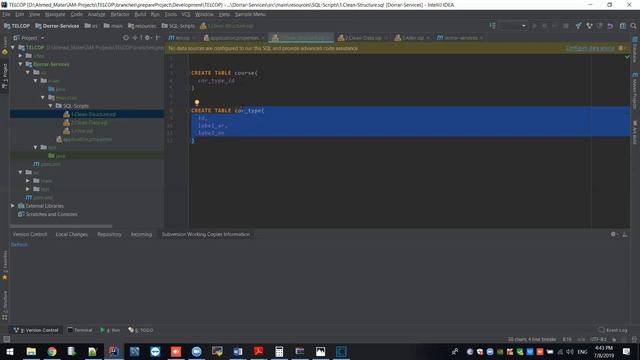The image size is (640, 360).
Task: Collapse the test folder under Dorrar-Services src
Action: [x=36, y=147]
